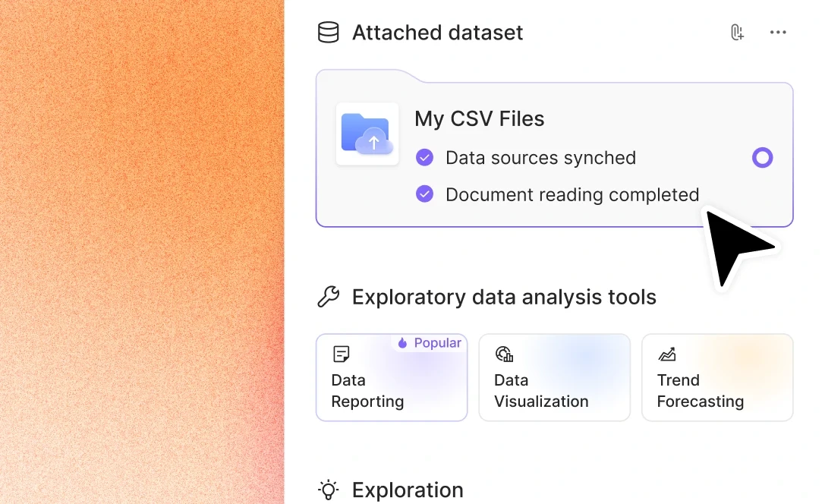Open the Data Visualization tool card
The image size is (825, 504).
555,377
